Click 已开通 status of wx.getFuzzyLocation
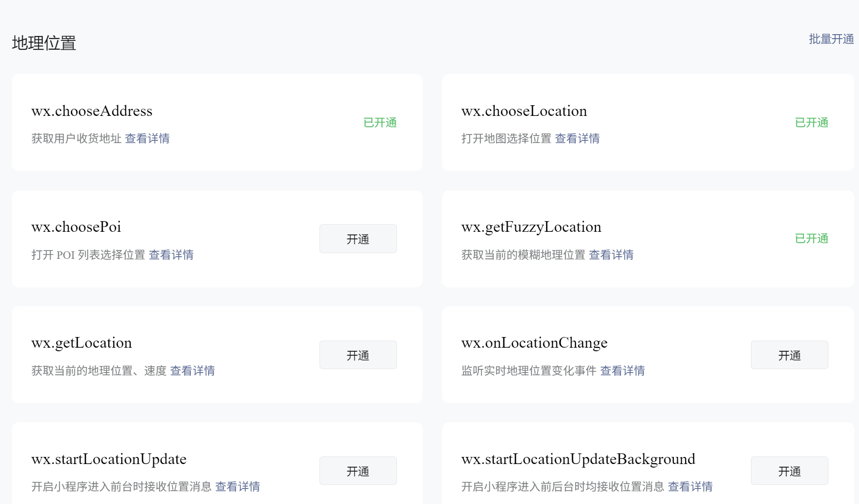859x504 pixels. click(x=811, y=238)
